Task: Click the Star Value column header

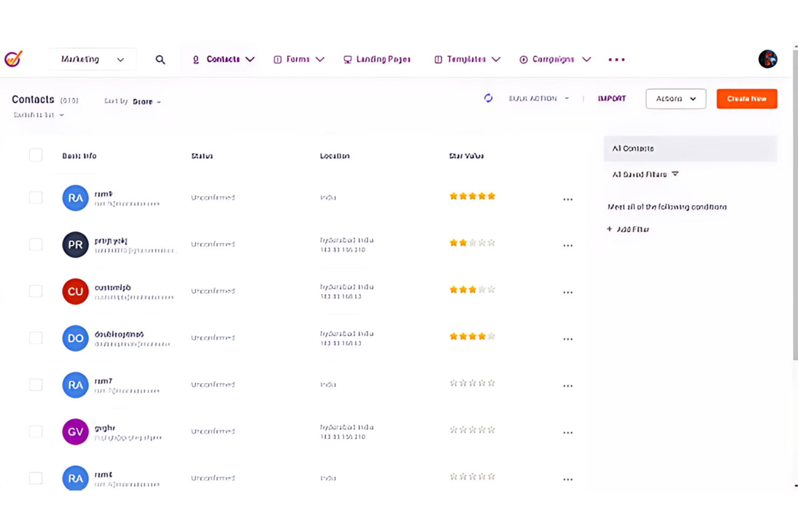Action: [466, 156]
